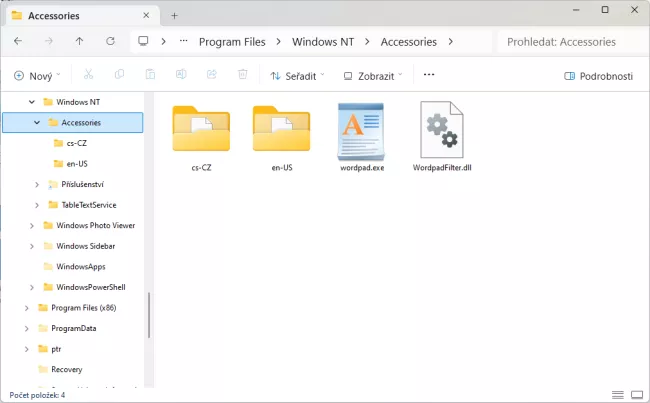The width and height of the screenshot is (650, 403).
Task: Click the Paste clipboard icon
Action: tap(150, 75)
